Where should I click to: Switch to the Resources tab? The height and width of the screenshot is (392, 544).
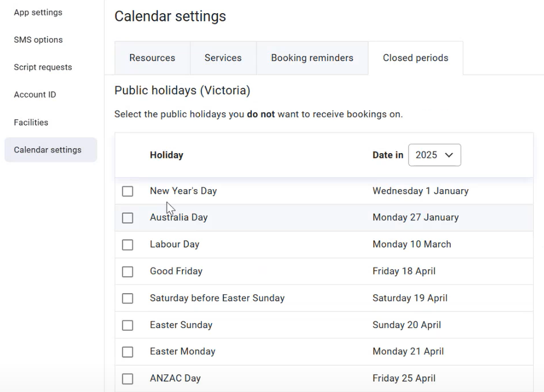tap(152, 58)
